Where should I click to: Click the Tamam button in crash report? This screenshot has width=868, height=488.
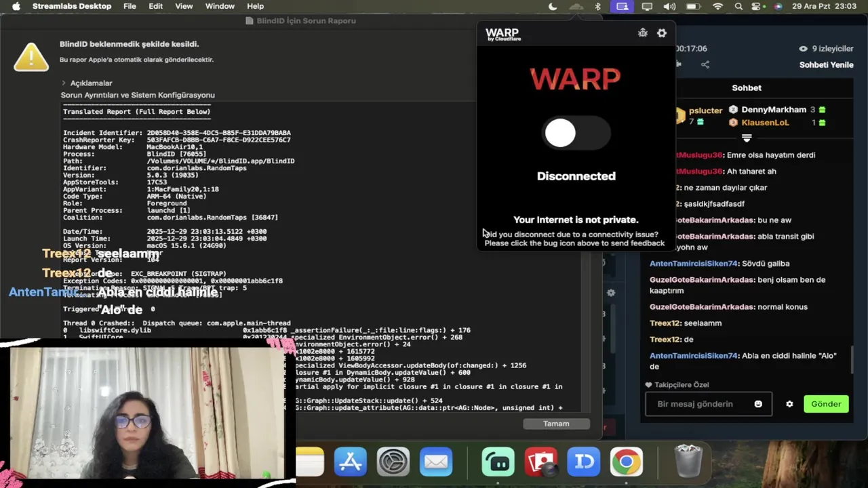tap(556, 424)
